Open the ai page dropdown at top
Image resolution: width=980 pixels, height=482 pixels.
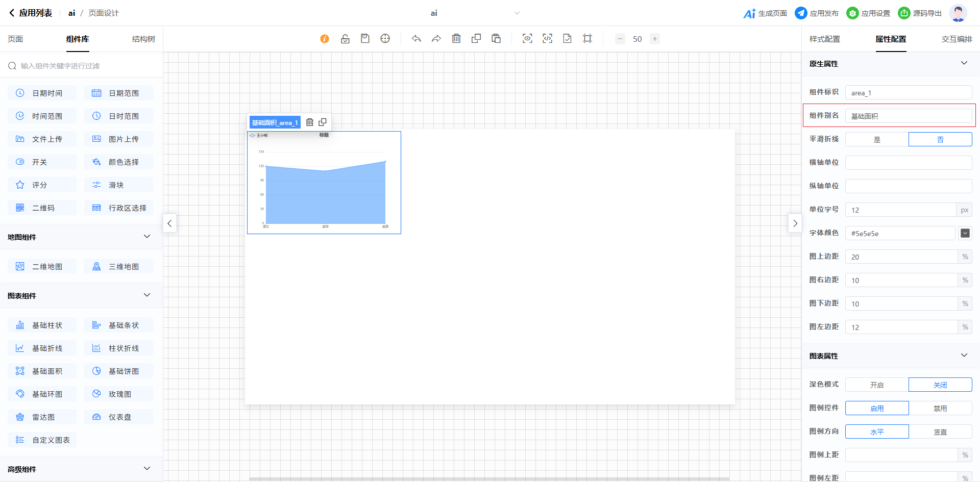coord(517,13)
